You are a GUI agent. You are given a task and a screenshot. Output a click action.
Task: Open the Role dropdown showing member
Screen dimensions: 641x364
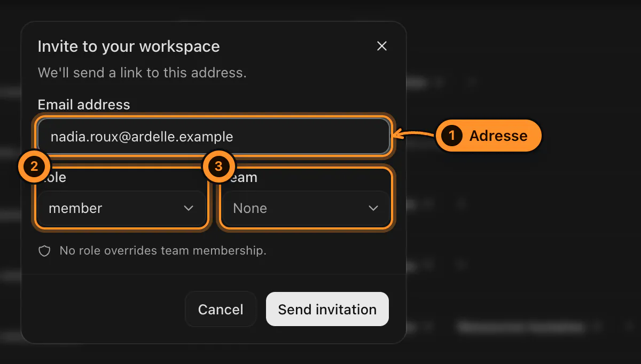point(121,208)
